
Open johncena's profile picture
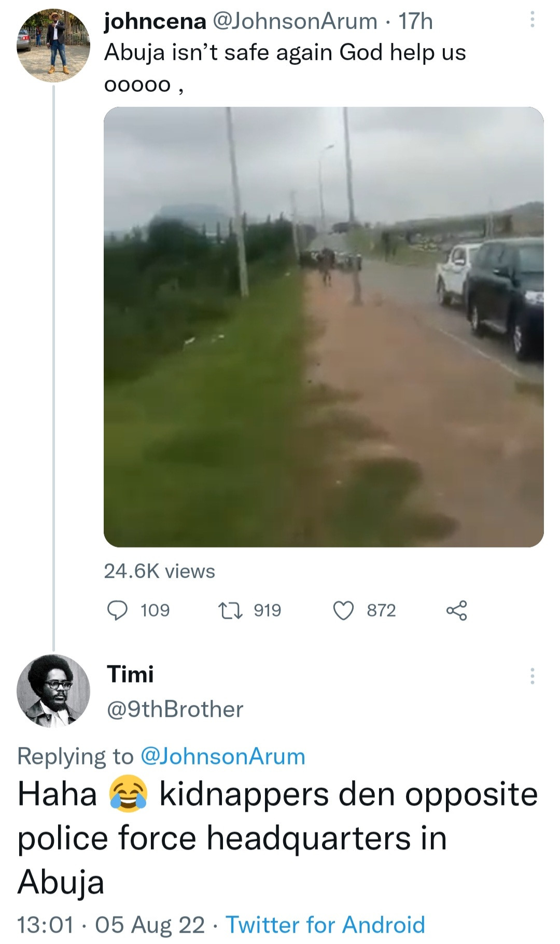tap(53, 46)
